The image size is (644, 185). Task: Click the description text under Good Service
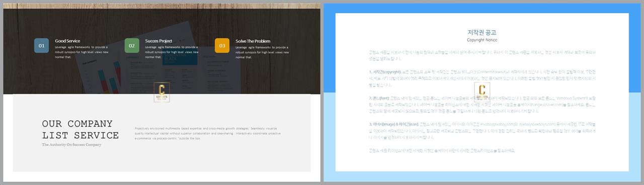(82, 52)
